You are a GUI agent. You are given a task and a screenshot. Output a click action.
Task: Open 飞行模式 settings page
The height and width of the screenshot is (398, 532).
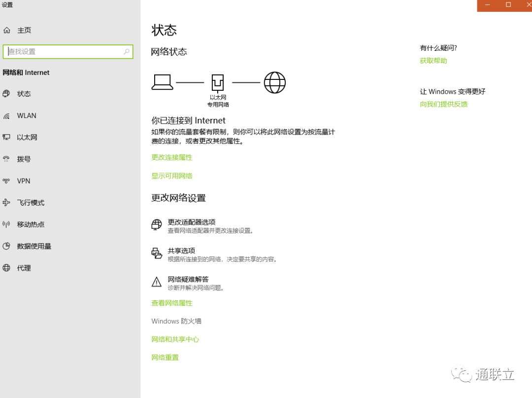tap(31, 203)
